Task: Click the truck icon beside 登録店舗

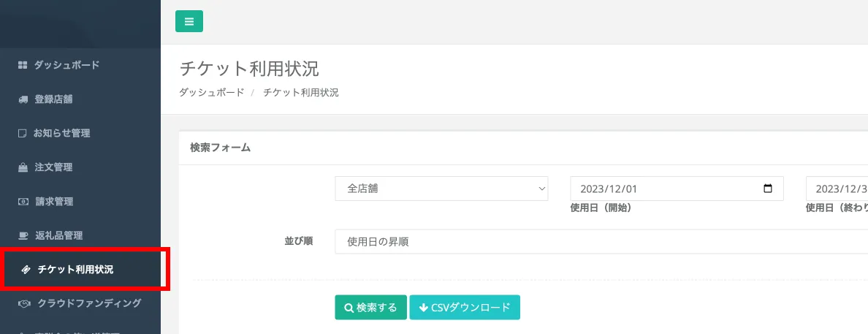Action: click(22, 99)
